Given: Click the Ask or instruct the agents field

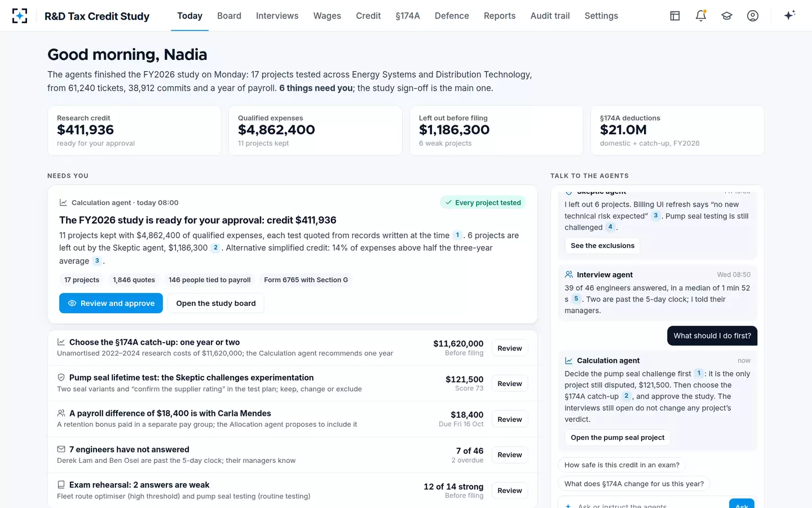Looking at the screenshot, I should tap(643, 504).
